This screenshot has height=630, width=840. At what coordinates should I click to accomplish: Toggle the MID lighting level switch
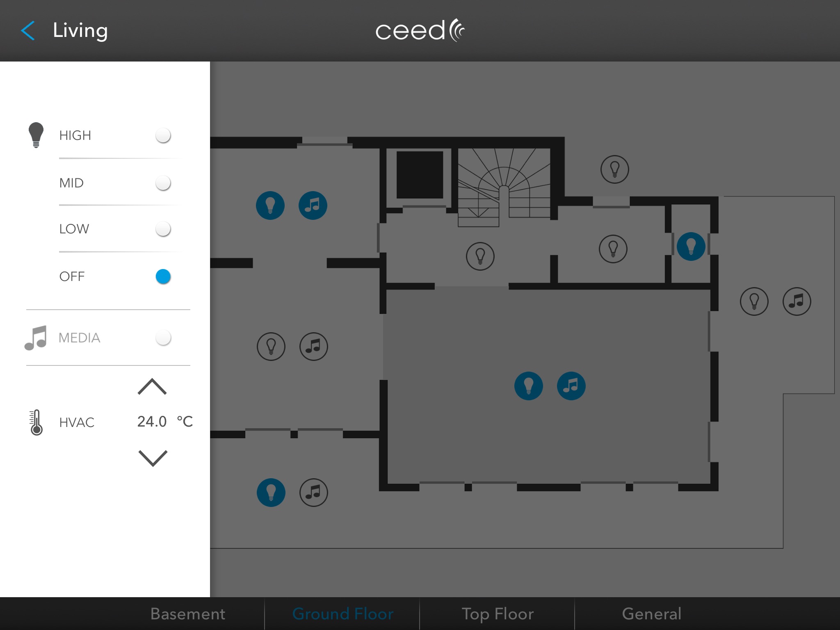(163, 183)
